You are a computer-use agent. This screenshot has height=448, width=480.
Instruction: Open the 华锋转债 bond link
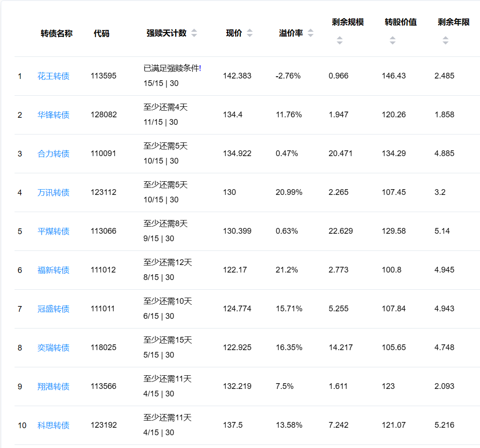click(x=53, y=115)
